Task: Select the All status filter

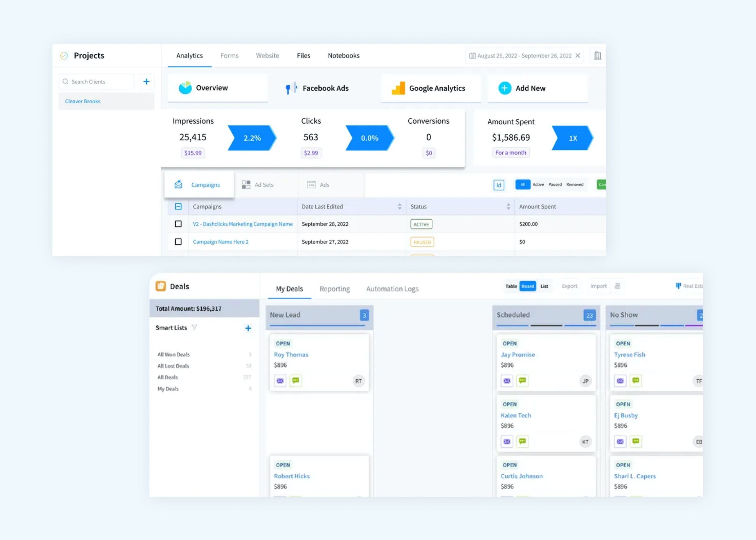Action: point(523,185)
